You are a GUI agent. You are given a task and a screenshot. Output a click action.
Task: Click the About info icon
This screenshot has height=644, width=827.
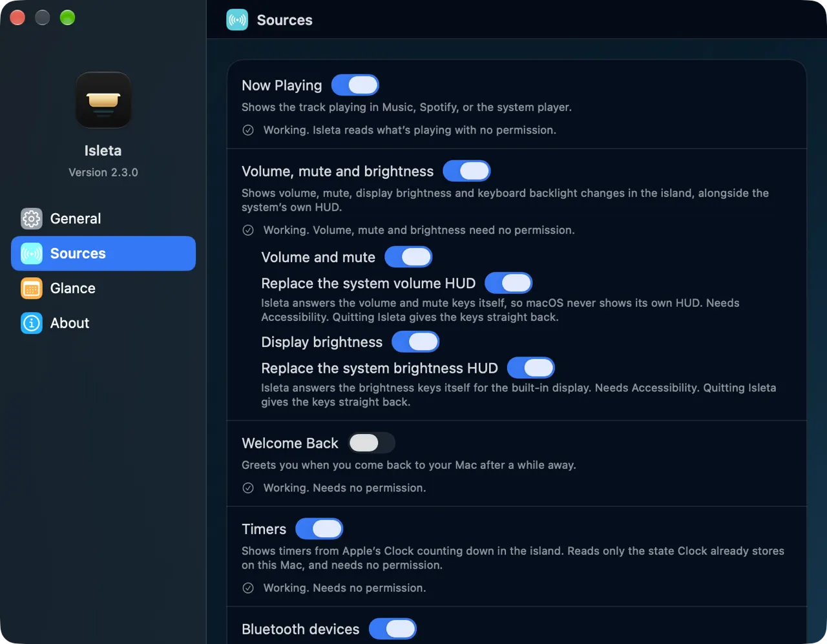click(31, 324)
